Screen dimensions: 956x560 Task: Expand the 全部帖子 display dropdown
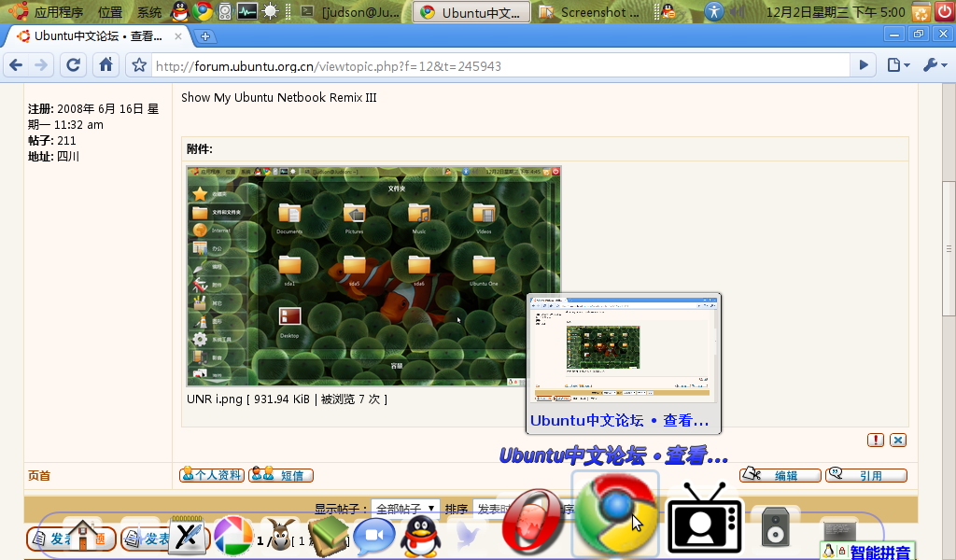tap(405, 509)
